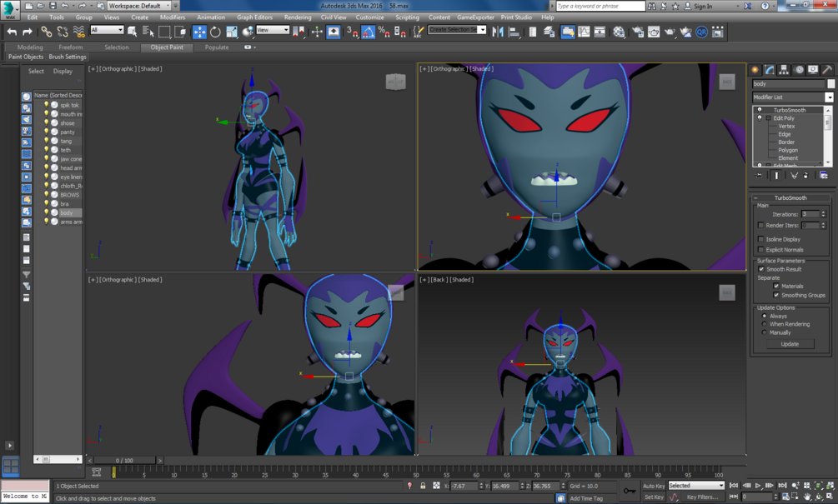The width and height of the screenshot is (838, 504).
Task: Collapse the Edit Poly modifier tree
Action: coord(768,118)
